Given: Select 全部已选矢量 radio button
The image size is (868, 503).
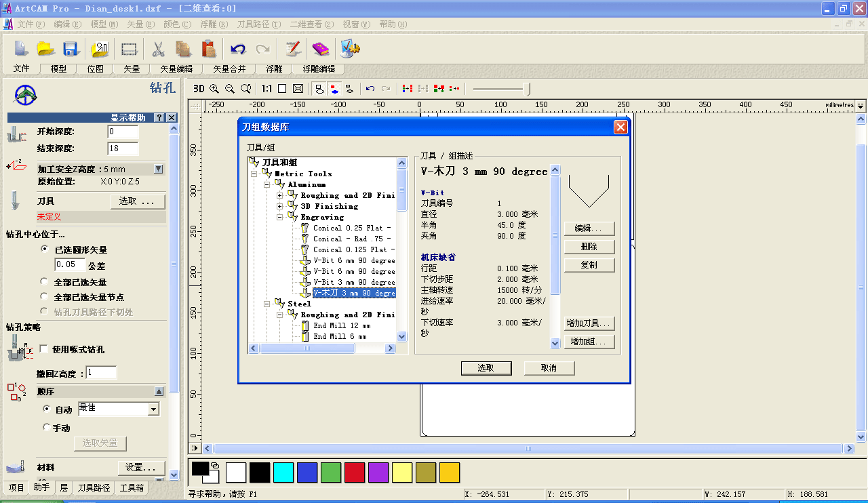Looking at the screenshot, I should point(45,282).
